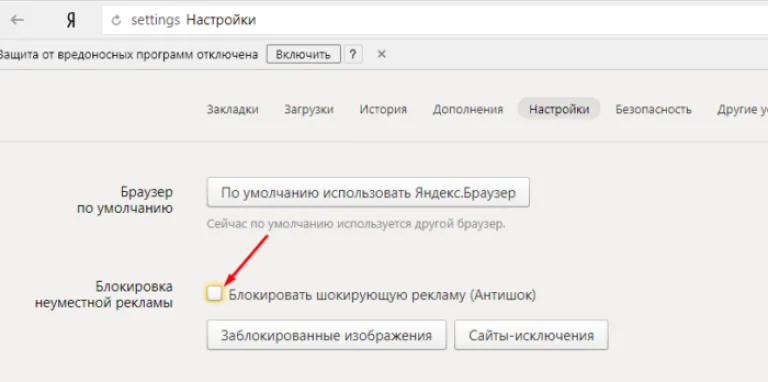
Task: Click the Защита от вредоносных программ отключена message
Action: click(129, 54)
